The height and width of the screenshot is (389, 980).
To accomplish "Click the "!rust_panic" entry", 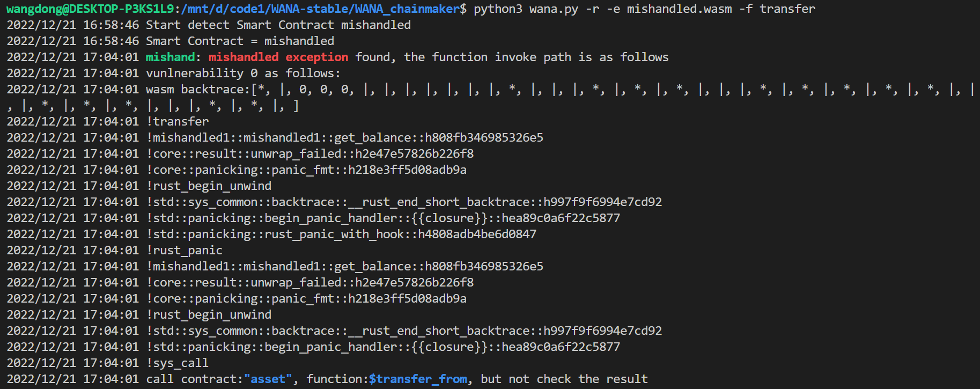I will (185, 251).
